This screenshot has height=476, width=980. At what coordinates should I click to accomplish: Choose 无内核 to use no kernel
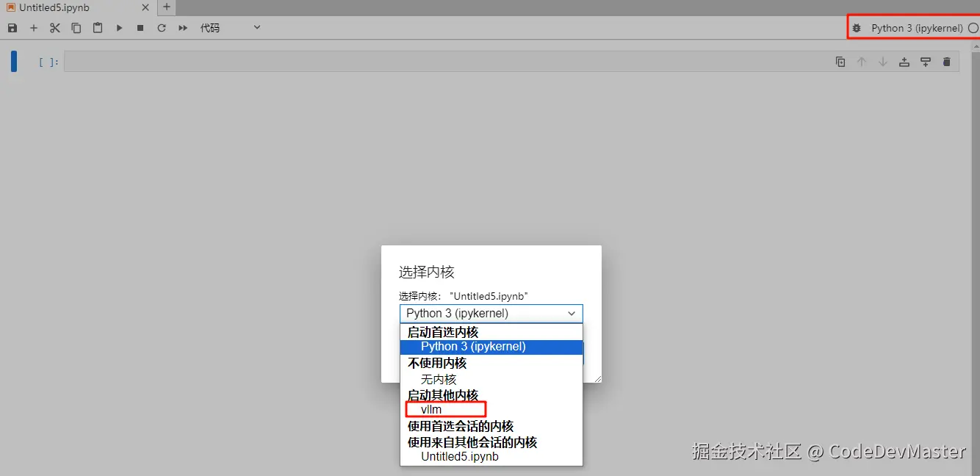(x=439, y=379)
